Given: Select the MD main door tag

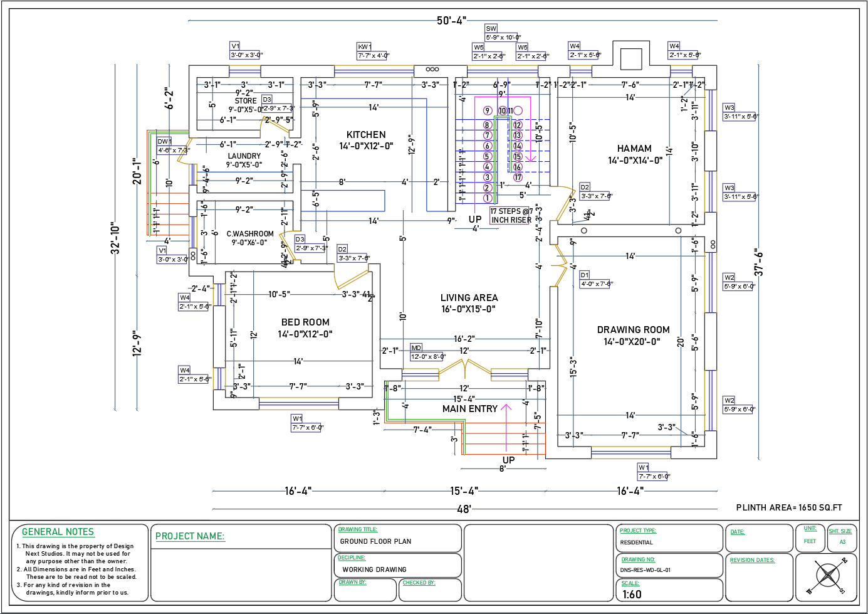Looking at the screenshot, I should click(416, 348).
